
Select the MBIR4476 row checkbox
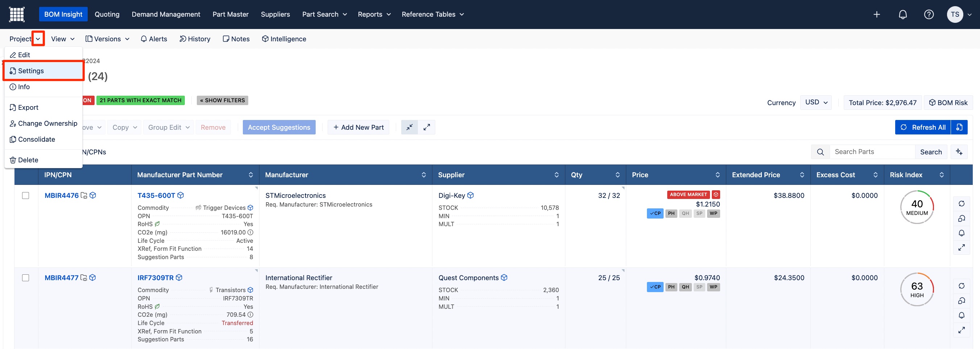coord(25,195)
